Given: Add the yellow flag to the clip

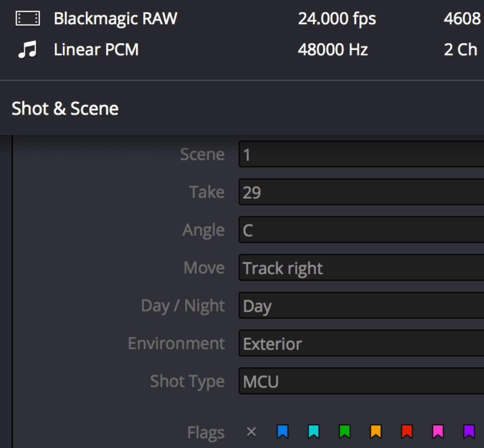Looking at the screenshot, I should click(376, 431).
